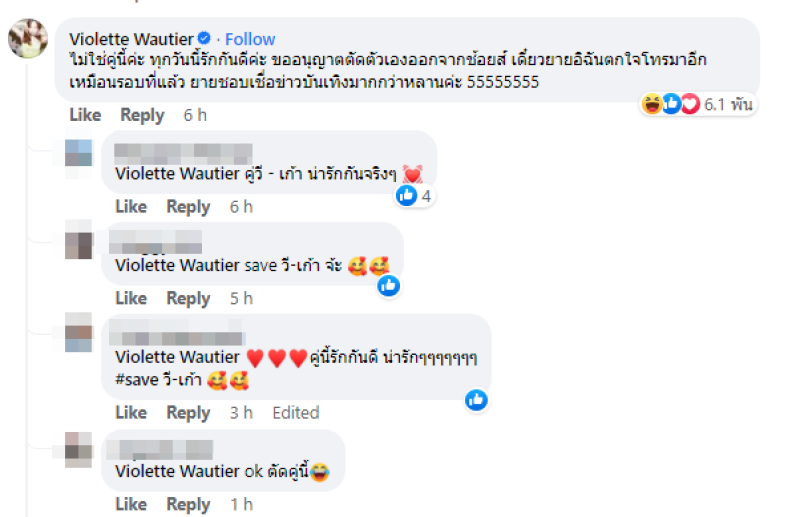Open the 6 h timestamp of the main comment
This screenshot has width=800, height=517.
(x=195, y=115)
